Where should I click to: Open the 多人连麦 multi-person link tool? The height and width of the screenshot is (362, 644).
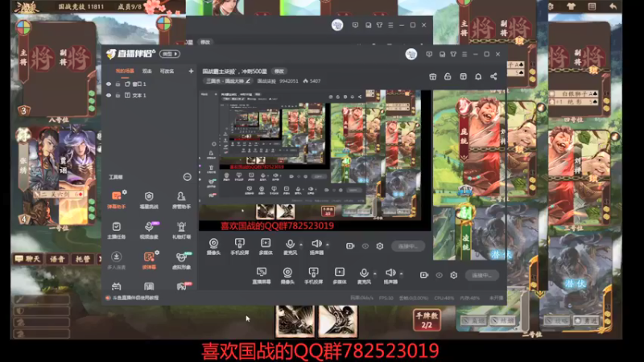[x=116, y=261]
